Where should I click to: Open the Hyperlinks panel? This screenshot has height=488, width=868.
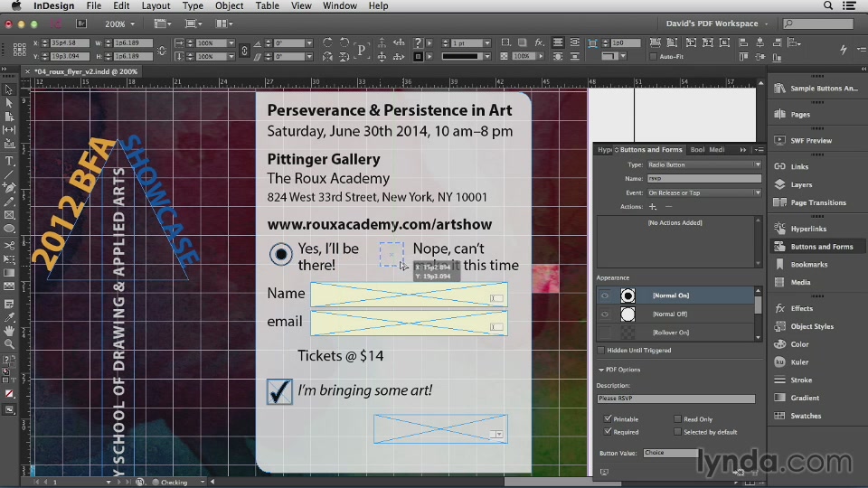tap(800, 229)
